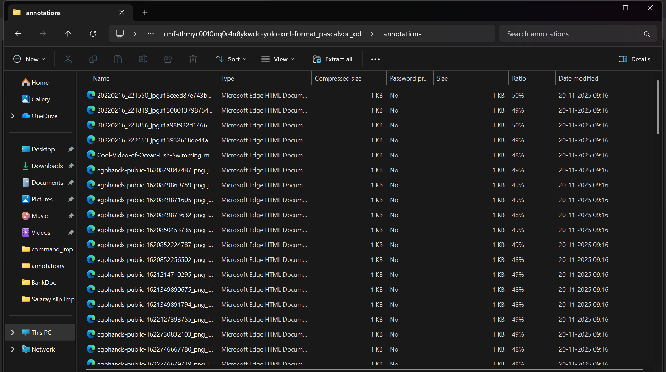Click the PC icon in address bar
Image resolution: width=666 pixels, height=372 pixels.
[x=120, y=34]
